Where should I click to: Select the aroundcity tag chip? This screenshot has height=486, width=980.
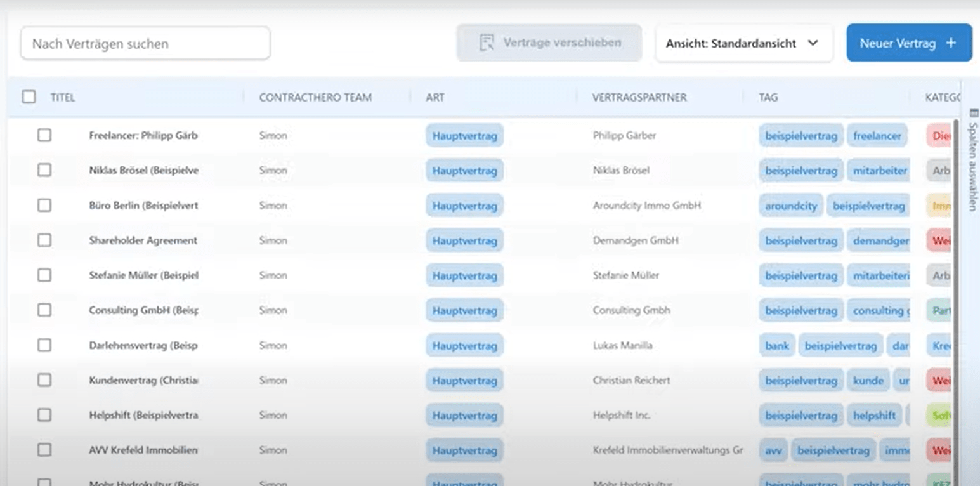[790, 206]
